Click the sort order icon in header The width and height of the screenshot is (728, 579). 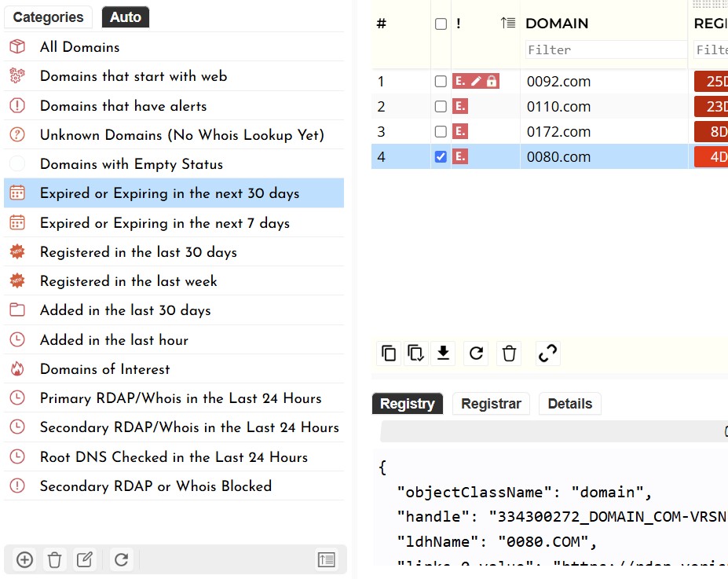(x=508, y=23)
